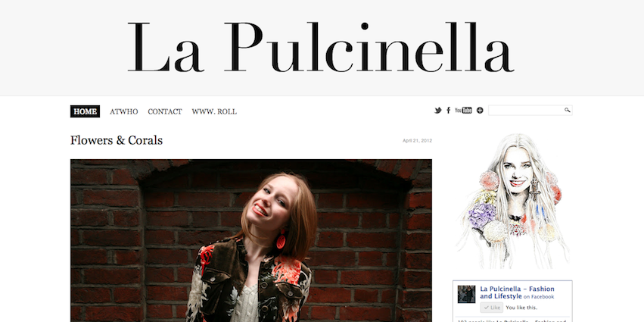The width and height of the screenshot is (644, 322).
Task: Open the CONTACT page
Action: (165, 111)
